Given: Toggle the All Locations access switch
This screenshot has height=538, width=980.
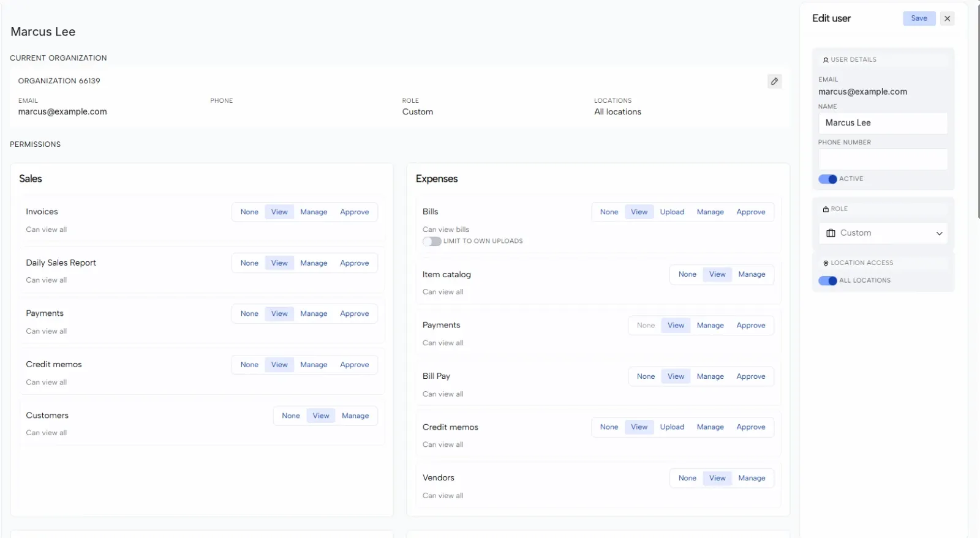Looking at the screenshot, I should pos(827,281).
